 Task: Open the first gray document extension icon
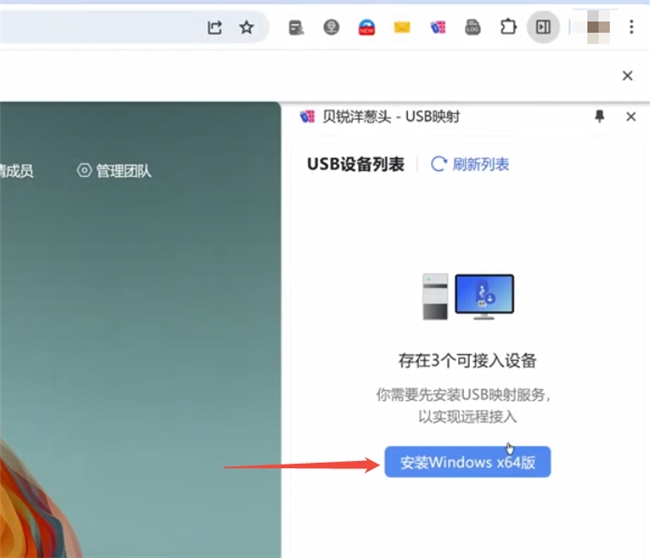[x=296, y=28]
